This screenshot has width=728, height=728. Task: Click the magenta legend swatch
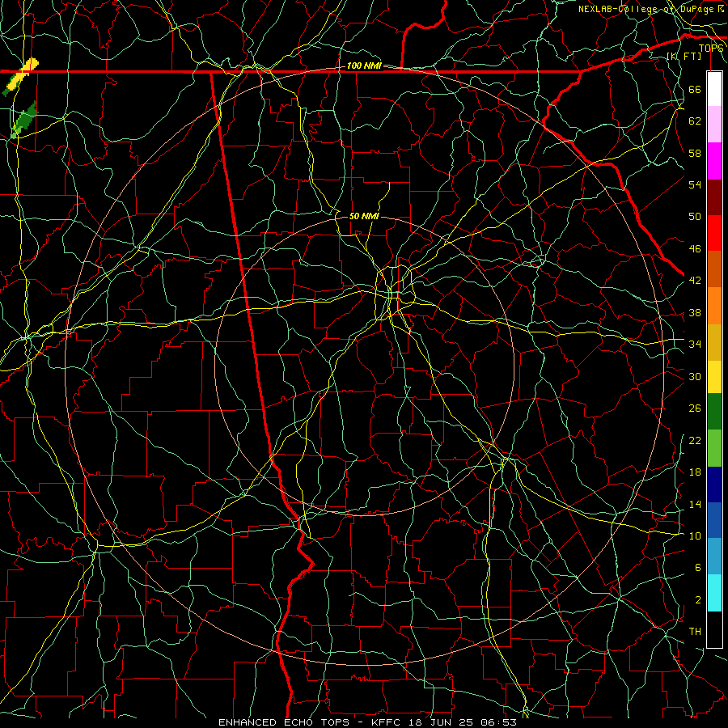714,161
